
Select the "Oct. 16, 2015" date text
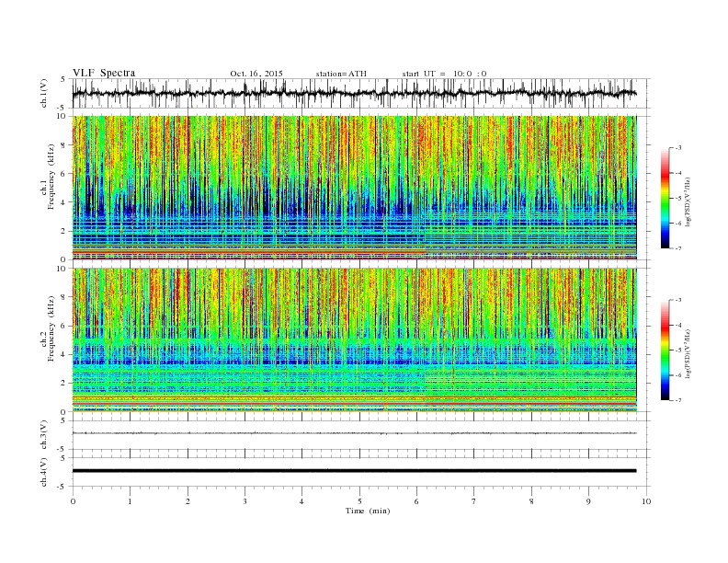[256, 74]
